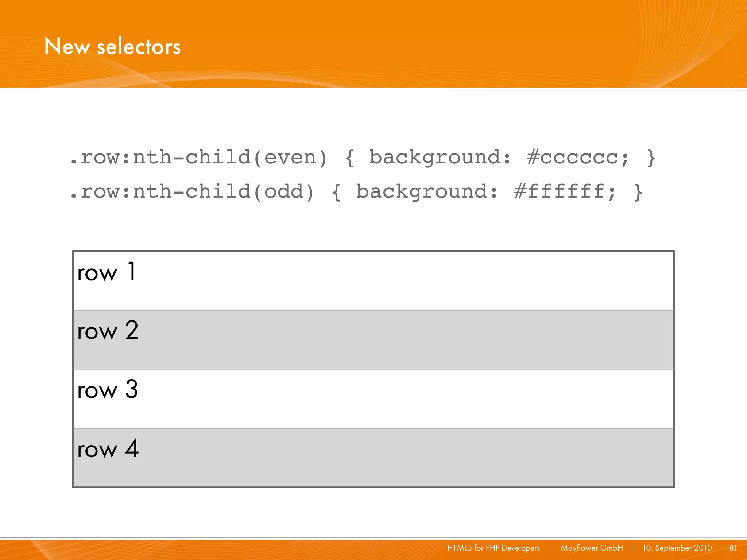Select the white "row 3" table row
Image resolution: width=747 pixels, height=560 pixels.
coord(373,398)
